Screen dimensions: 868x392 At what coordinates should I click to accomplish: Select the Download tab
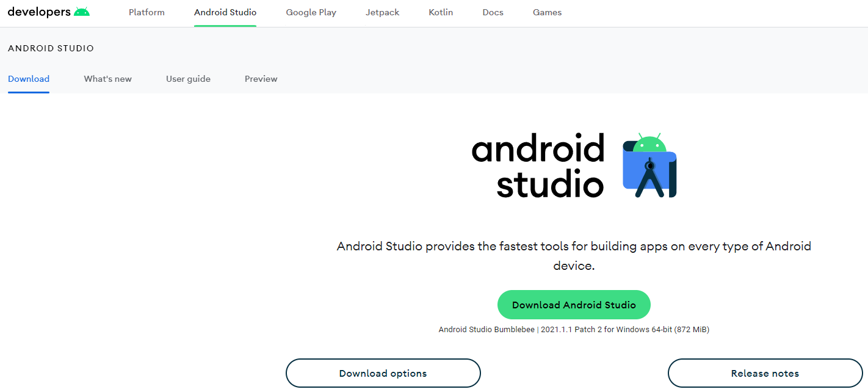29,79
